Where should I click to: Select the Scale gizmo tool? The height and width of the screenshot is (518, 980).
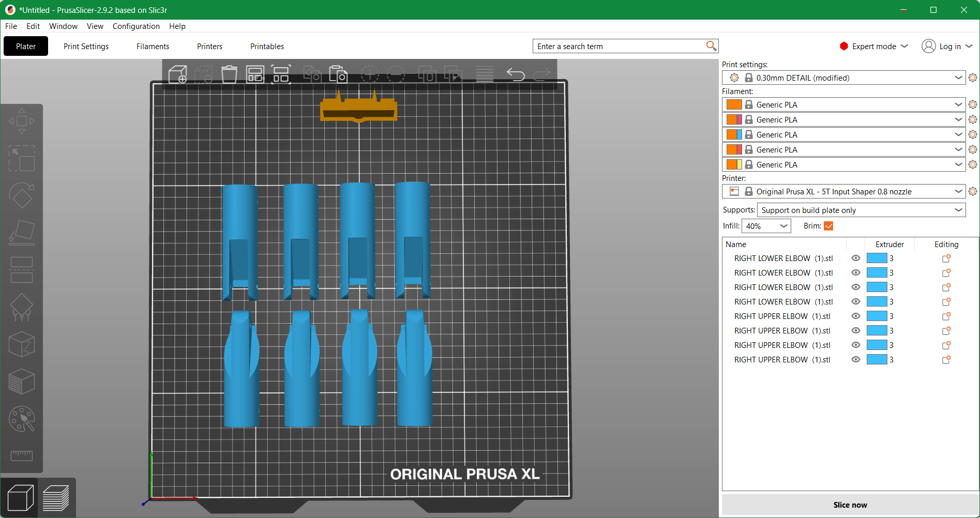(22, 158)
